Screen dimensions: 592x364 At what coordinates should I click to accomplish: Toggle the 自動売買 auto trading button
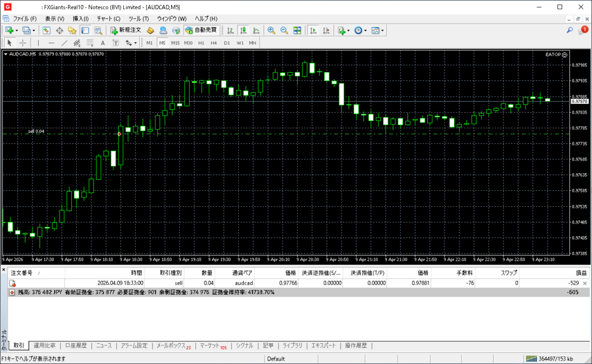click(x=201, y=30)
